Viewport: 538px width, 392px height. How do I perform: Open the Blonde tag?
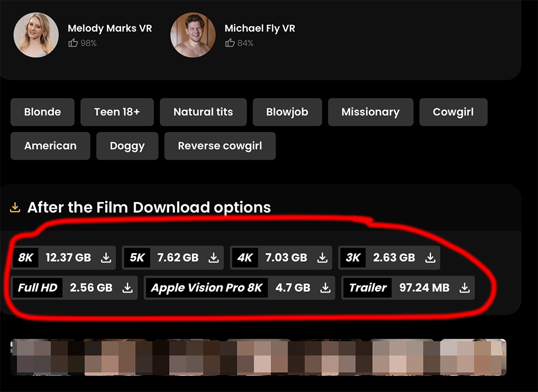[x=43, y=112]
